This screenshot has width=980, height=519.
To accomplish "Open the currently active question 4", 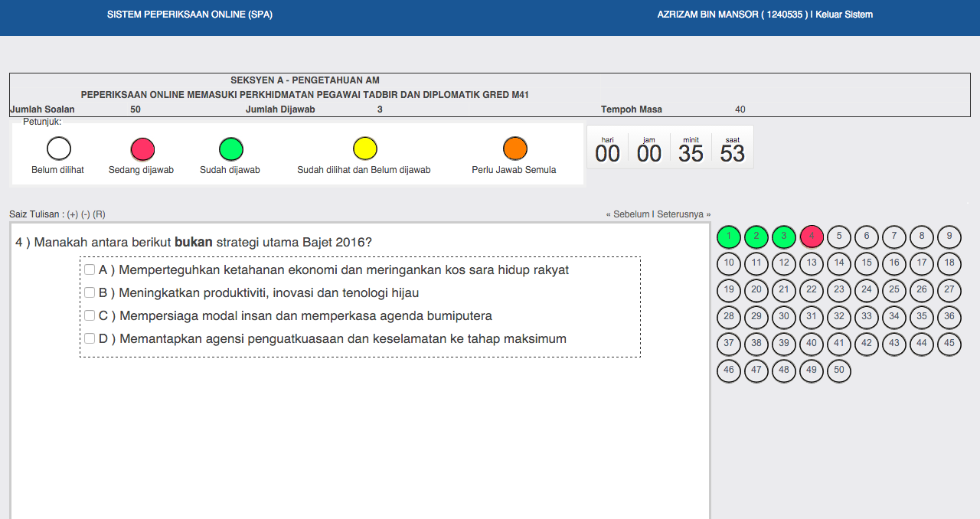I will (811, 237).
